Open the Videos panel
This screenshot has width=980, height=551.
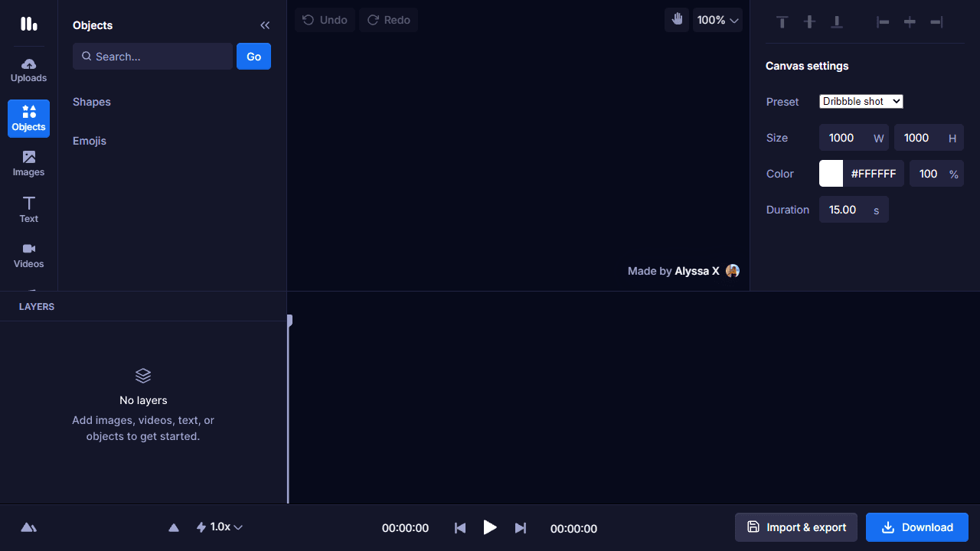(x=28, y=256)
